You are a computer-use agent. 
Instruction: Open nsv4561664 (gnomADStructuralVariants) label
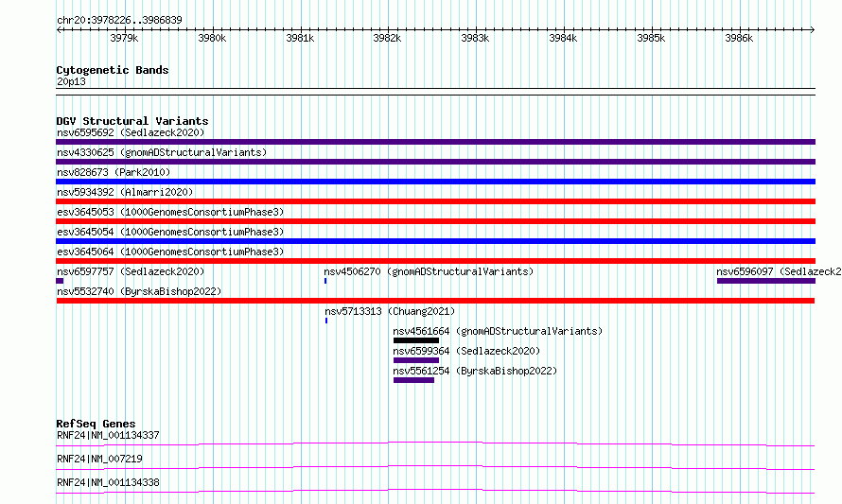(x=498, y=331)
